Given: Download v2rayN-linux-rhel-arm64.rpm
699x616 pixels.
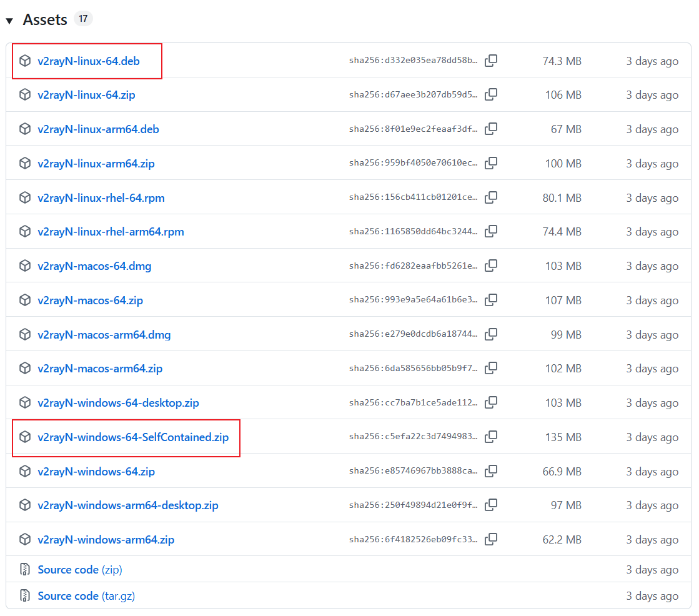Looking at the screenshot, I should (111, 232).
